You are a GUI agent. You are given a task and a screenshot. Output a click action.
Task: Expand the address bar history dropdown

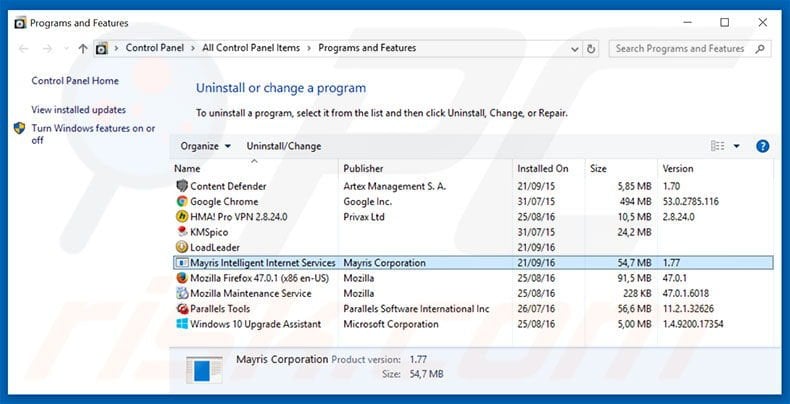(x=575, y=49)
